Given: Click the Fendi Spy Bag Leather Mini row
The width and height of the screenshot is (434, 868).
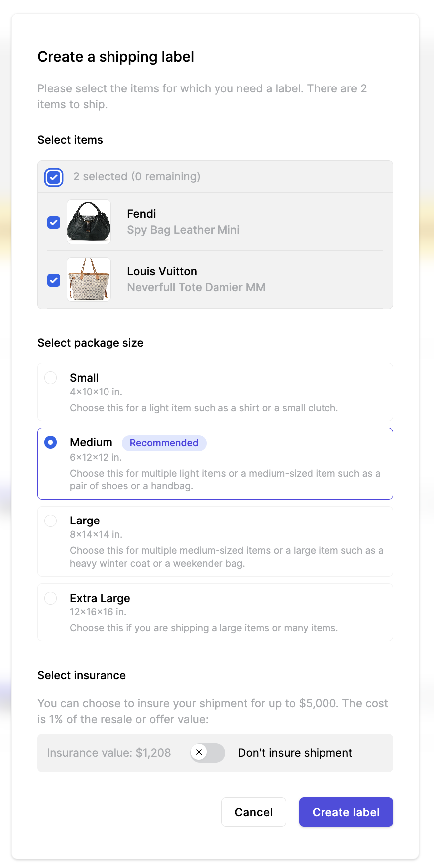Looking at the screenshot, I should tap(215, 222).
